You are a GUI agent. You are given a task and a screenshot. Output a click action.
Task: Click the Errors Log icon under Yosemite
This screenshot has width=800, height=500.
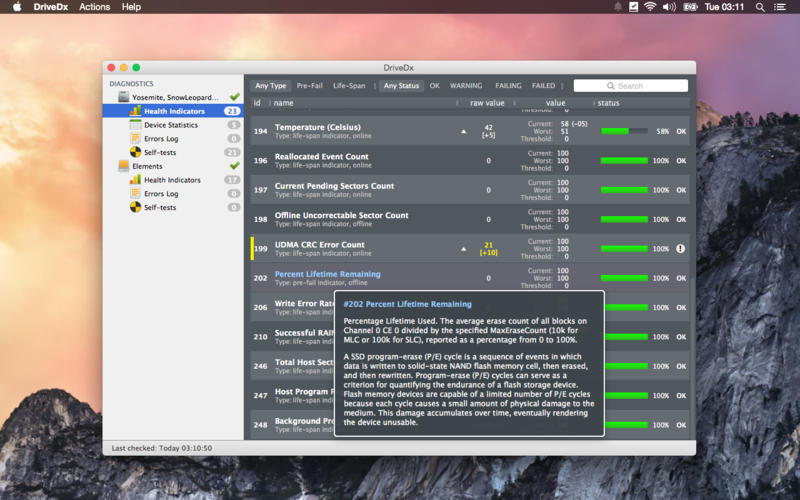tap(136, 139)
